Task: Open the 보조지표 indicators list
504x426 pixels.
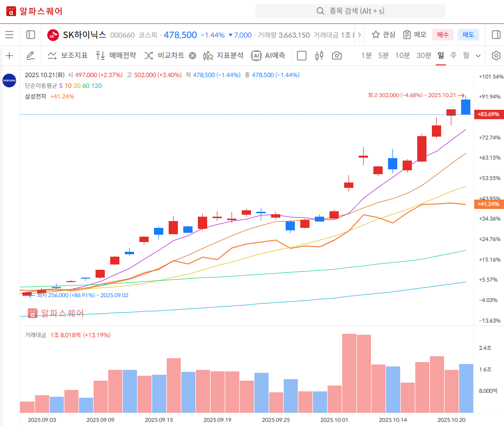Action: (68, 56)
